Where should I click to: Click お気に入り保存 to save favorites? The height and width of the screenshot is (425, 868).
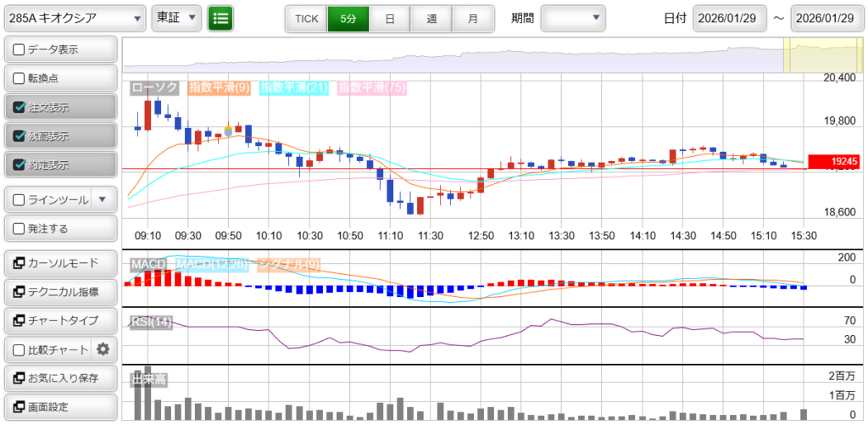59,377
